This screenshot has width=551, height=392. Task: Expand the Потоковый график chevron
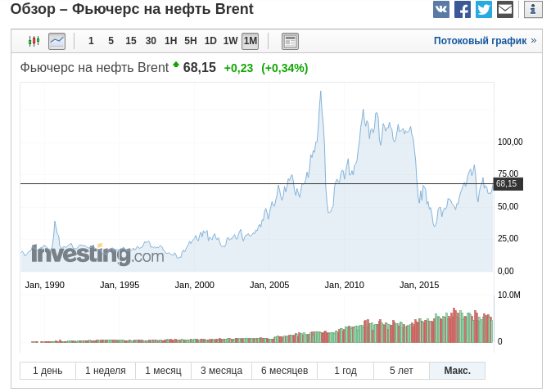tap(534, 40)
